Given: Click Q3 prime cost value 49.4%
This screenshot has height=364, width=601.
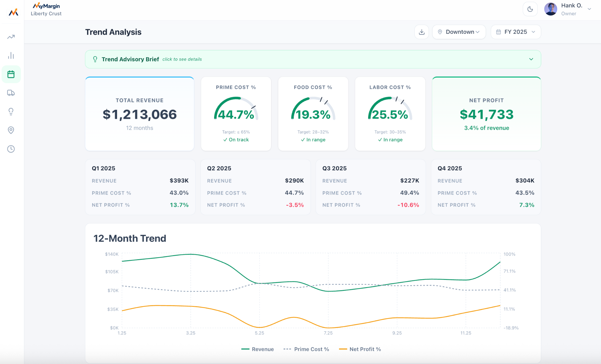Looking at the screenshot, I should [409, 193].
